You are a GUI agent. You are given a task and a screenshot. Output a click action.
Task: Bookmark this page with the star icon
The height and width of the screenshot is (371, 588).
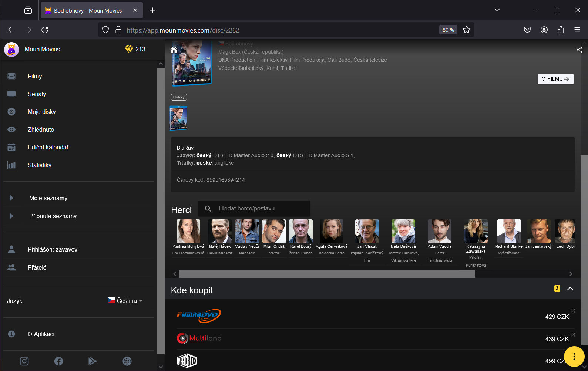466,30
